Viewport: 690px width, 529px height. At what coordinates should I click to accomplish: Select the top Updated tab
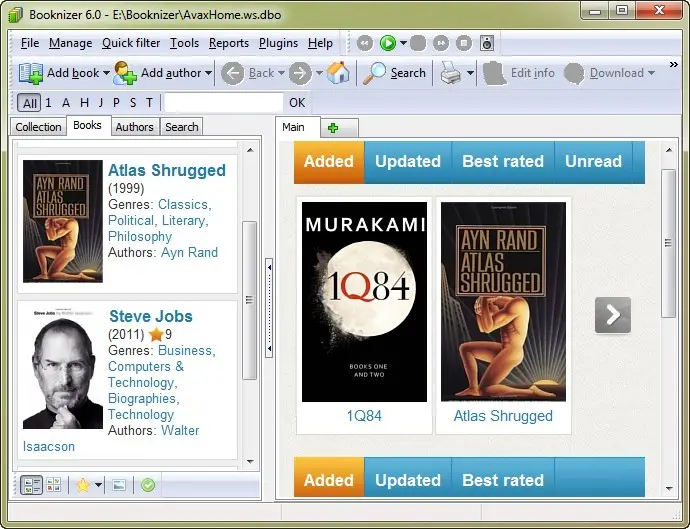[408, 161]
